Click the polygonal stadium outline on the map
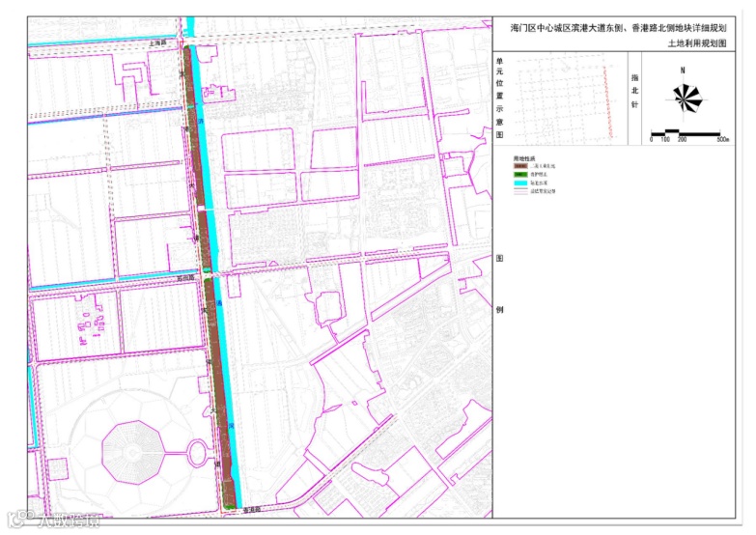The width and height of the screenshot is (756, 535). (132, 452)
